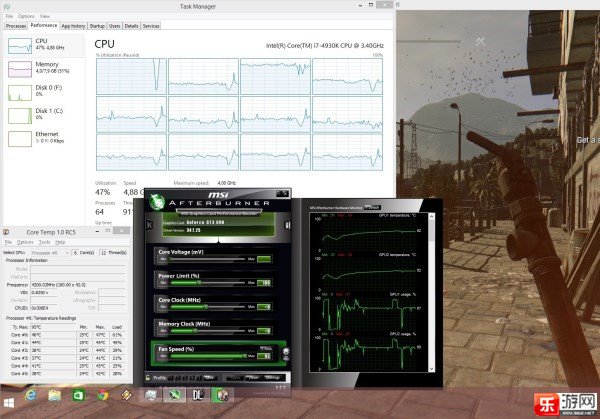Screen dimensions: 600x419
Task: Open File Explorer from the taskbar
Action: tap(54, 395)
